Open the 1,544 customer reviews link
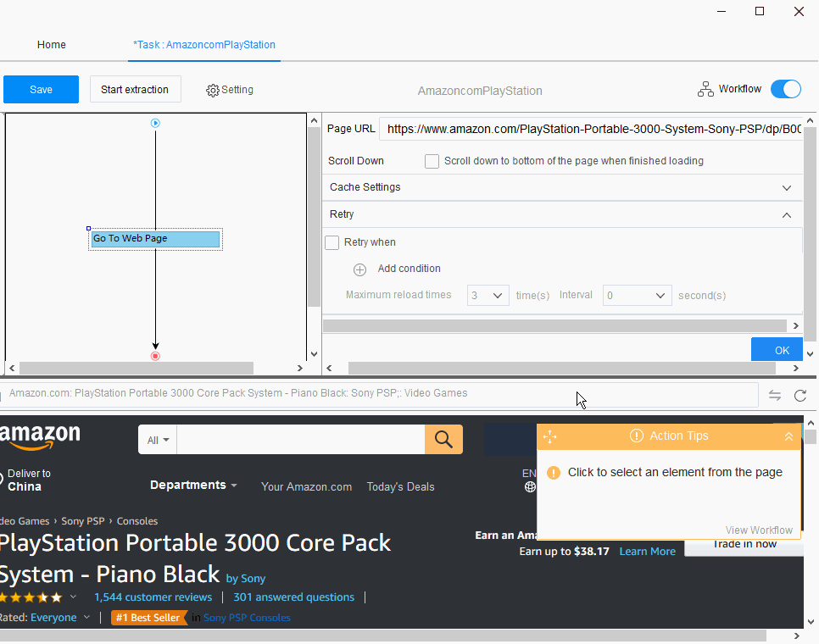Image resolution: width=819 pixels, height=644 pixels. [x=153, y=597]
